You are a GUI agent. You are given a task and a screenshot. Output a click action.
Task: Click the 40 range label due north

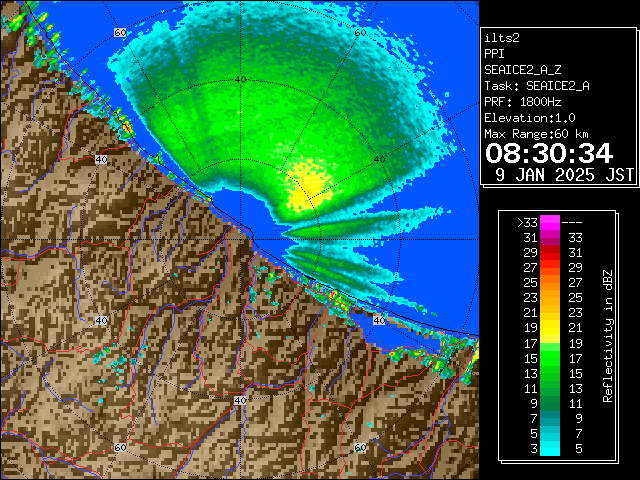(x=240, y=80)
